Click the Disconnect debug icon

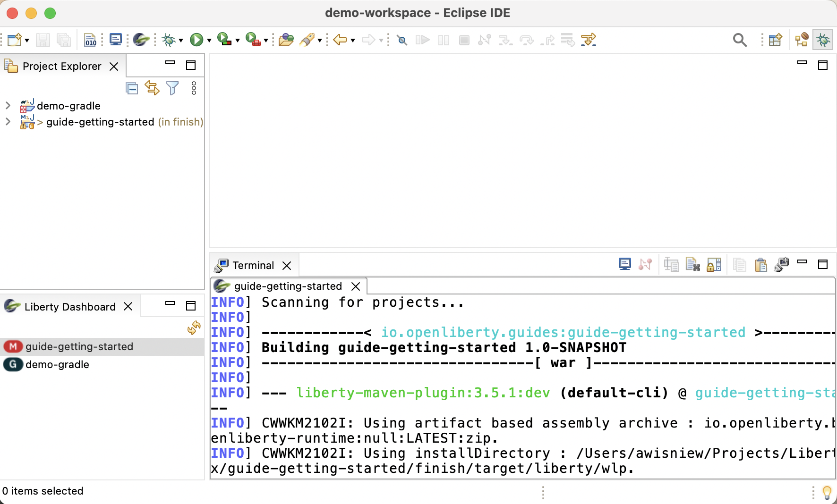[x=485, y=40]
